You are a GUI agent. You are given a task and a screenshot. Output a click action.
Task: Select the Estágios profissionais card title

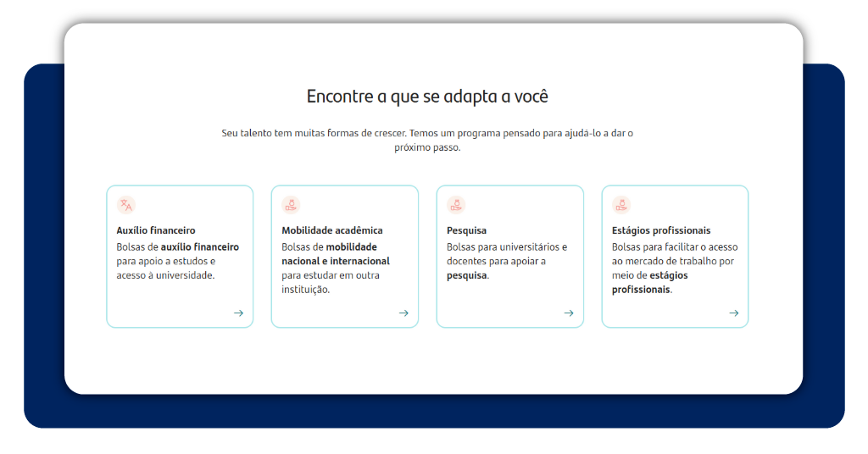[661, 230]
